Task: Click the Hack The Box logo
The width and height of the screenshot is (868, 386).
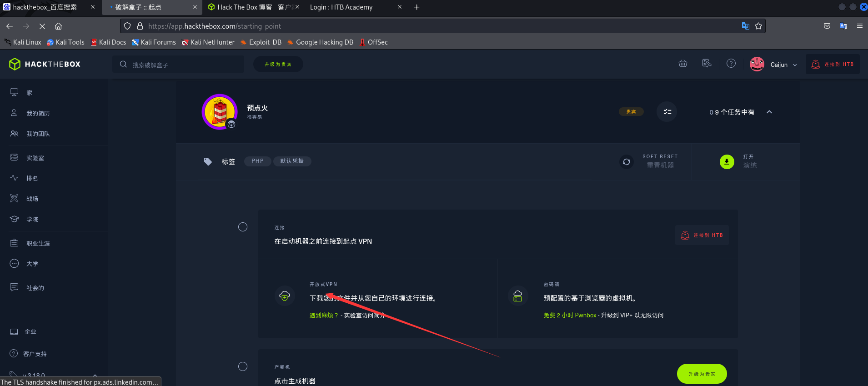Action: (x=45, y=64)
